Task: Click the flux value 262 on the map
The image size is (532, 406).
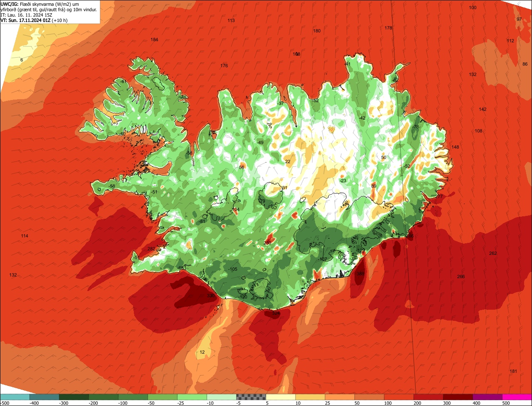Action: point(493,253)
